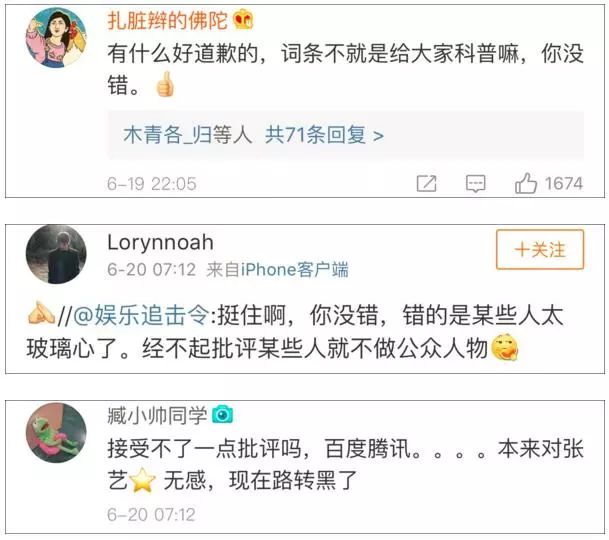
Task: Follow Lorynnoah with the +关注 button
Action: [x=540, y=249]
